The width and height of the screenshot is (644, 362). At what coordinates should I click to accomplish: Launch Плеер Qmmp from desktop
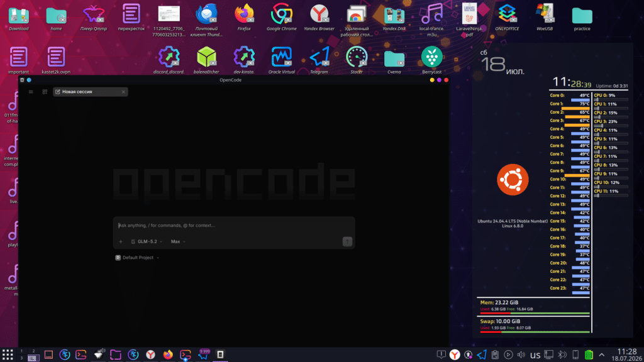(x=94, y=18)
